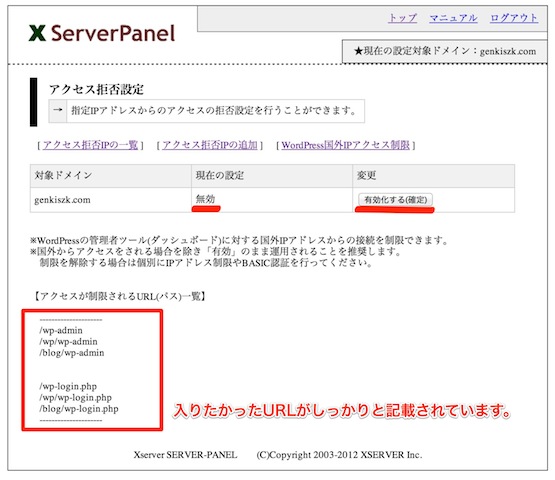Open the アクセス拒否IPの一覧 tab link
Viewport: 555px width, 480px height.
(x=90, y=145)
